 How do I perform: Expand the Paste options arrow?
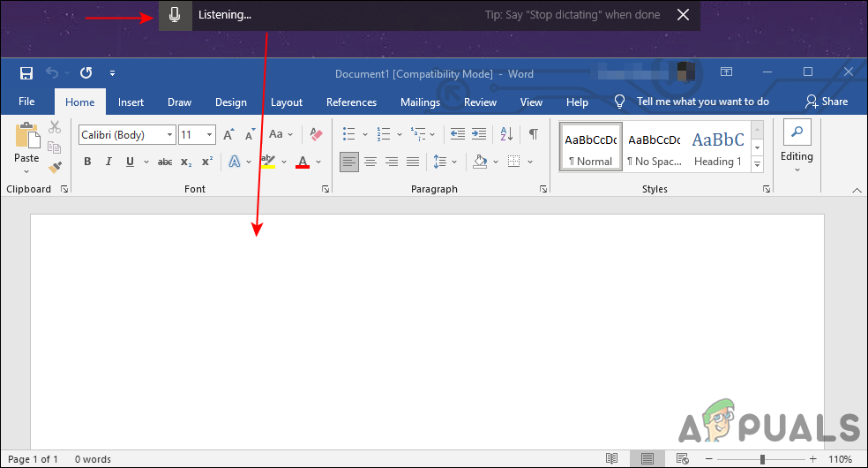click(26, 171)
